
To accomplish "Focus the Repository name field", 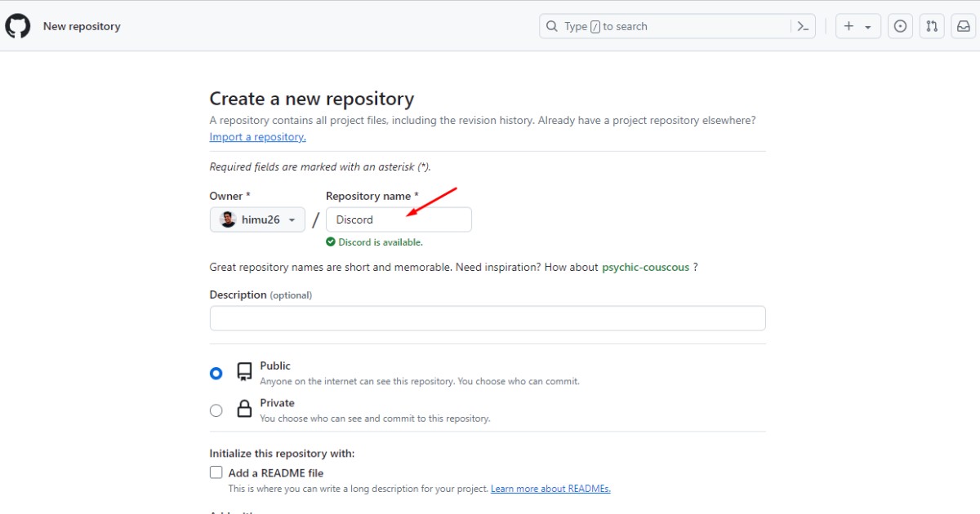I will point(399,219).
